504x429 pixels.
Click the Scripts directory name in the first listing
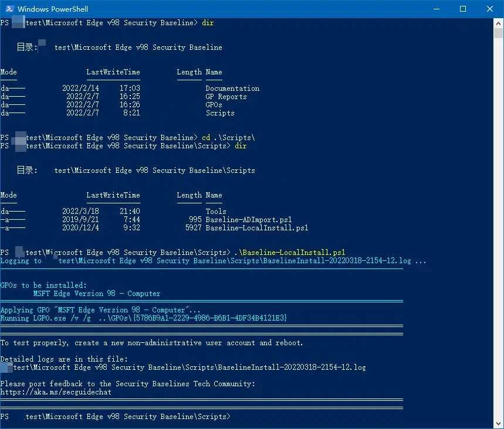coord(220,113)
